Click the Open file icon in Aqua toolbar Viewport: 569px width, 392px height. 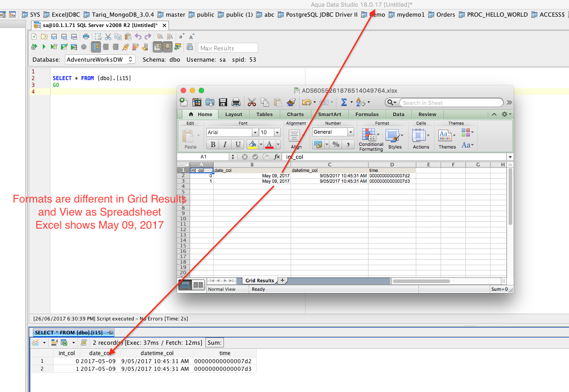point(44,36)
